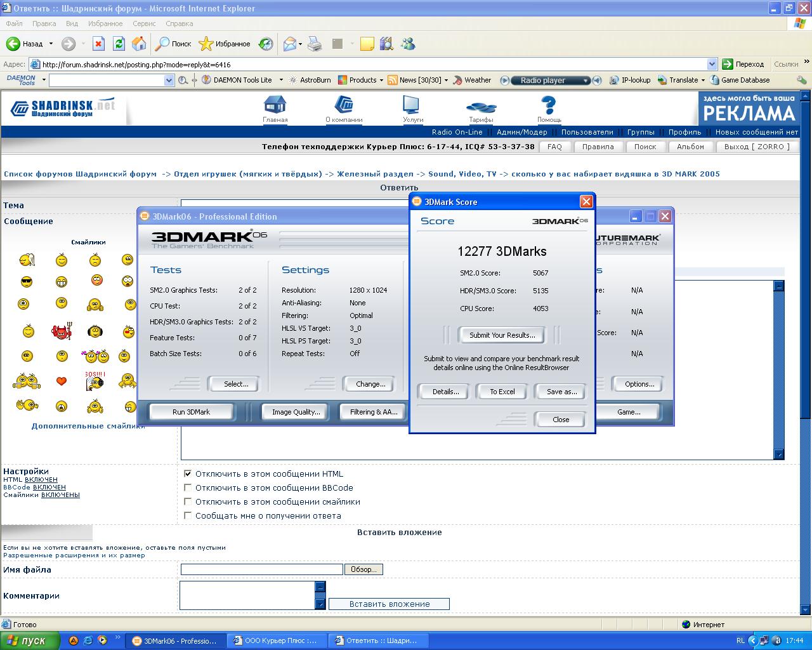Open IP-lookup toolbar item
Image resolution: width=812 pixels, height=650 pixels.
pyautogui.click(x=630, y=80)
